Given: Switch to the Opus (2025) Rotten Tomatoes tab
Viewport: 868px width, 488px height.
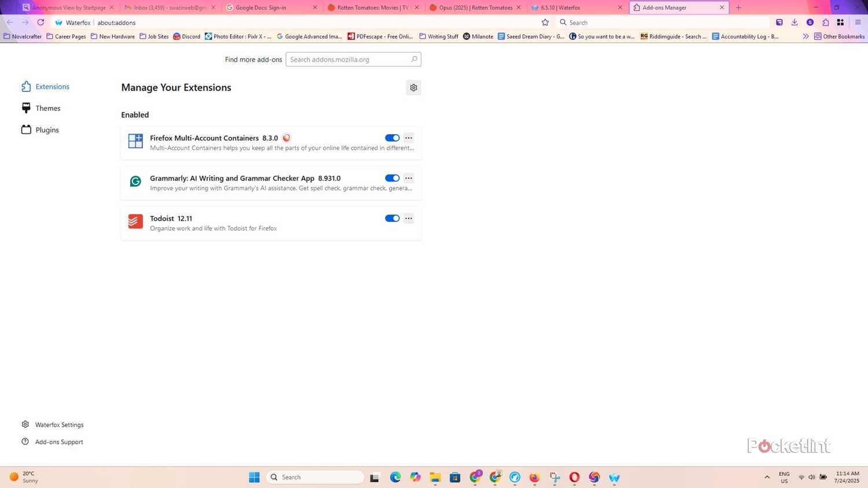Looking at the screenshot, I should coord(475,8).
